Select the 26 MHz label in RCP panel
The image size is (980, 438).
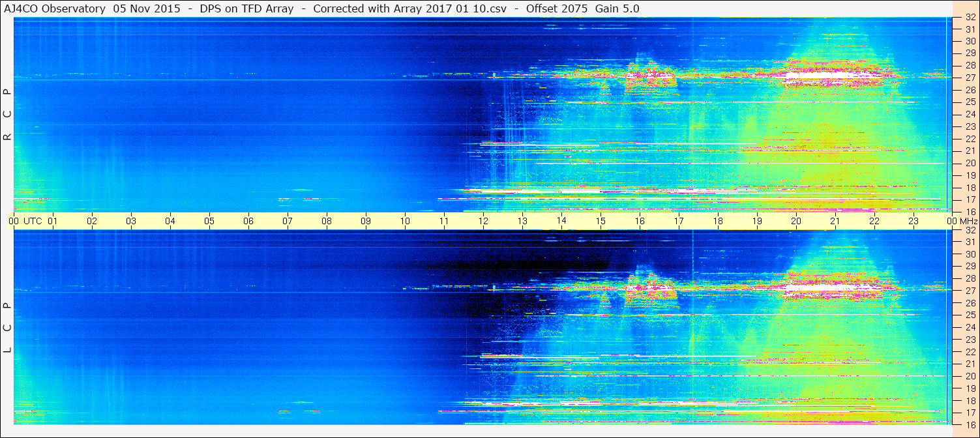coord(970,90)
